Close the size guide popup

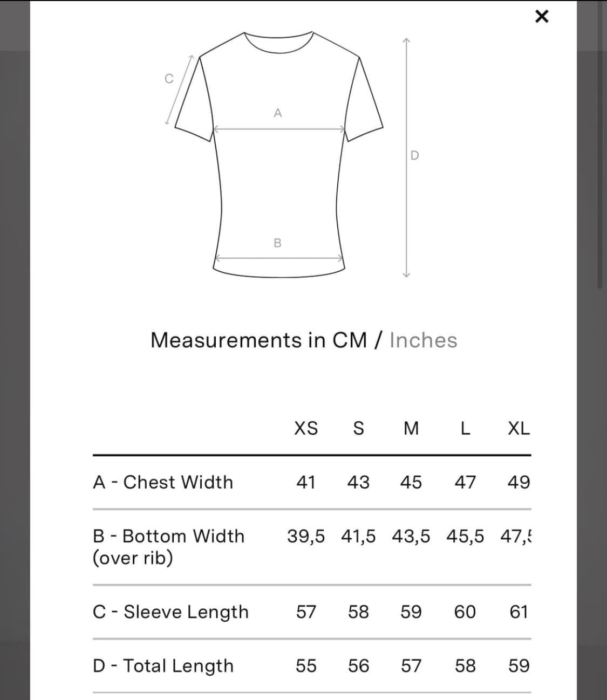tap(541, 17)
